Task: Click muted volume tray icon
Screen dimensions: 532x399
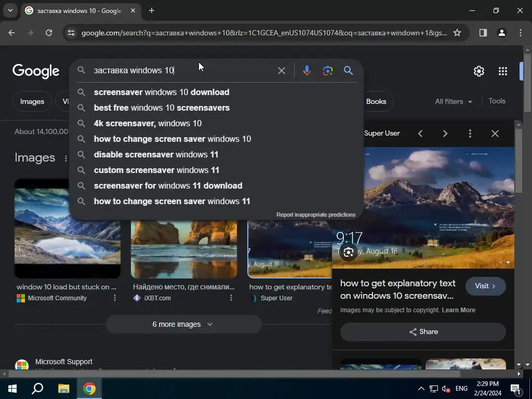Action: 446,389
